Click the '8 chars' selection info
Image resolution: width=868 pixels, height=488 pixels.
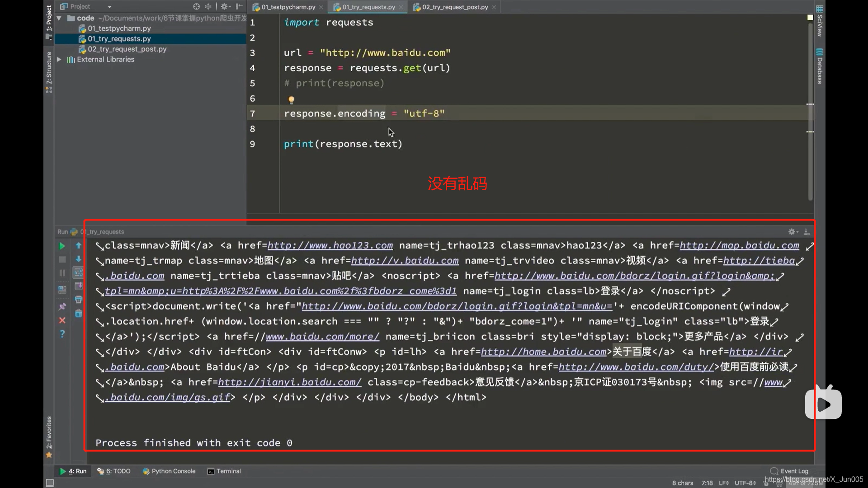[683, 483]
